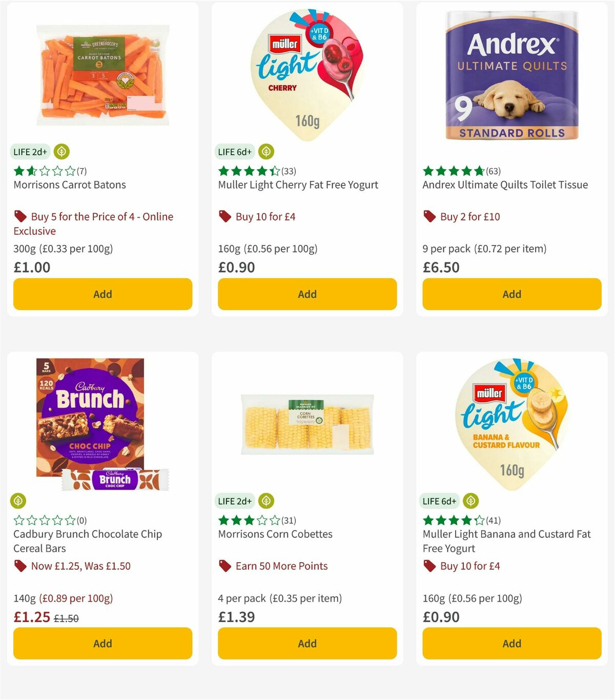Open the Andrex Ultimate Quilts Toilet Tissue product page
This screenshot has height=700, width=615.
pyautogui.click(x=505, y=184)
